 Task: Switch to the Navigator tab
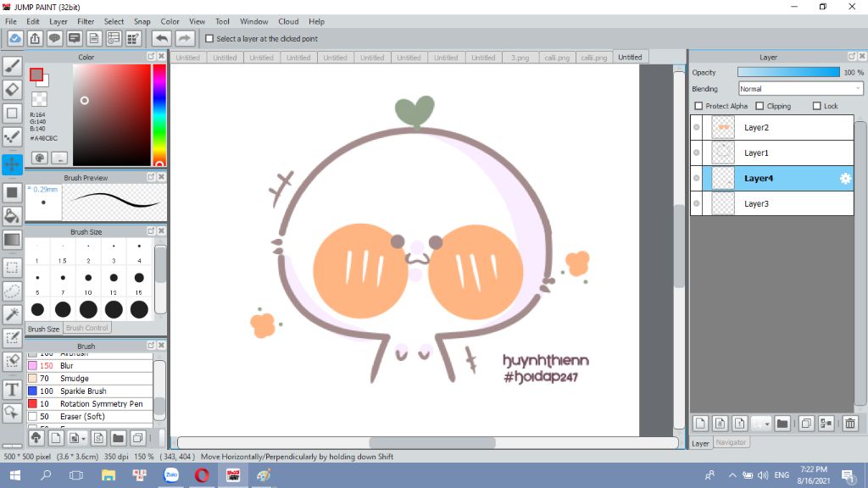point(731,442)
